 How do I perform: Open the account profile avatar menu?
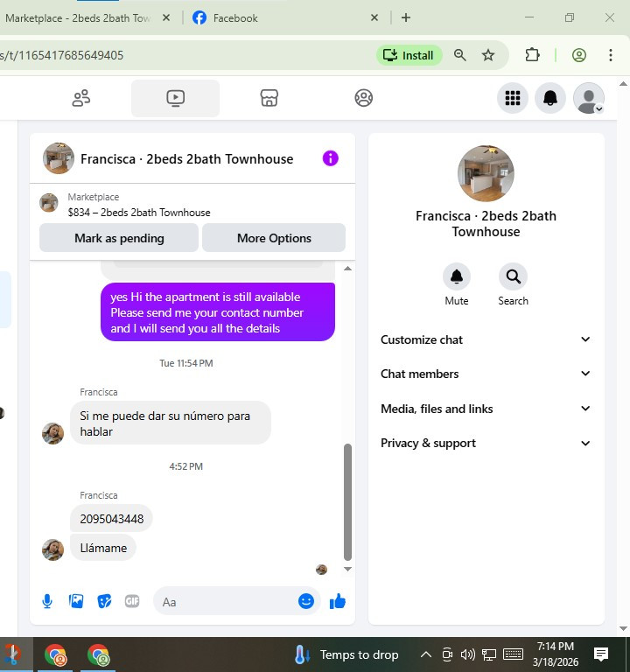pyautogui.click(x=589, y=98)
